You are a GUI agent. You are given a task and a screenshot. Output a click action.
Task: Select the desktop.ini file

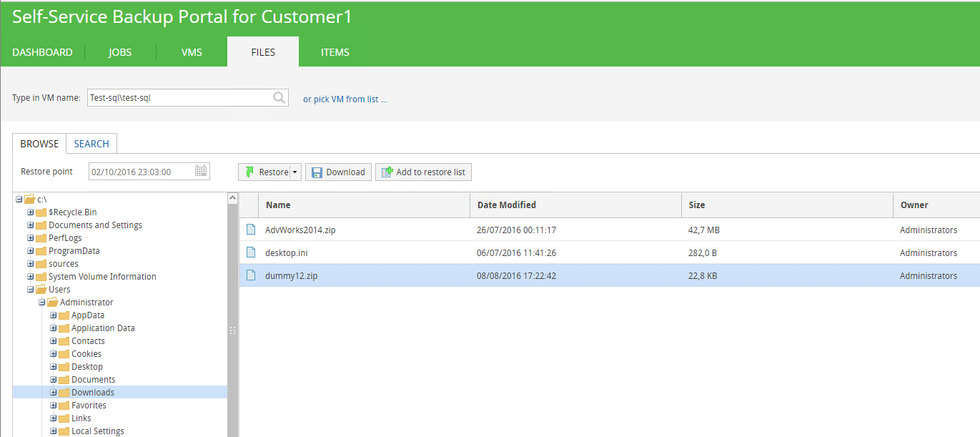click(x=610, y=252)
